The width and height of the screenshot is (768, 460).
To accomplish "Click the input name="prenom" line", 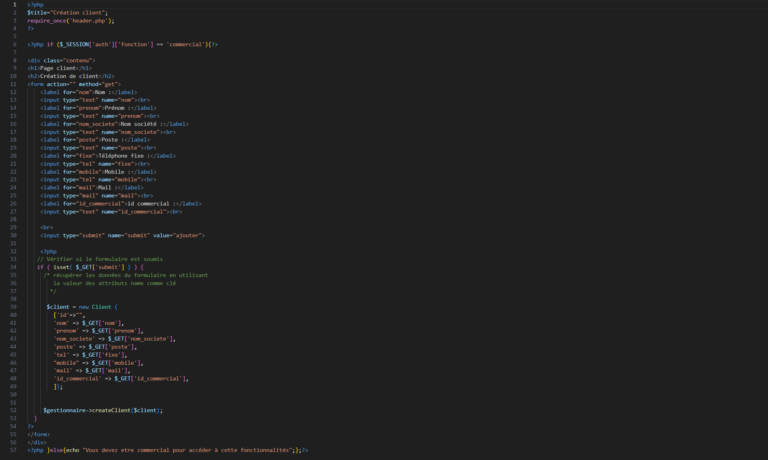I will pyautogui.click(x=100, y=116).
